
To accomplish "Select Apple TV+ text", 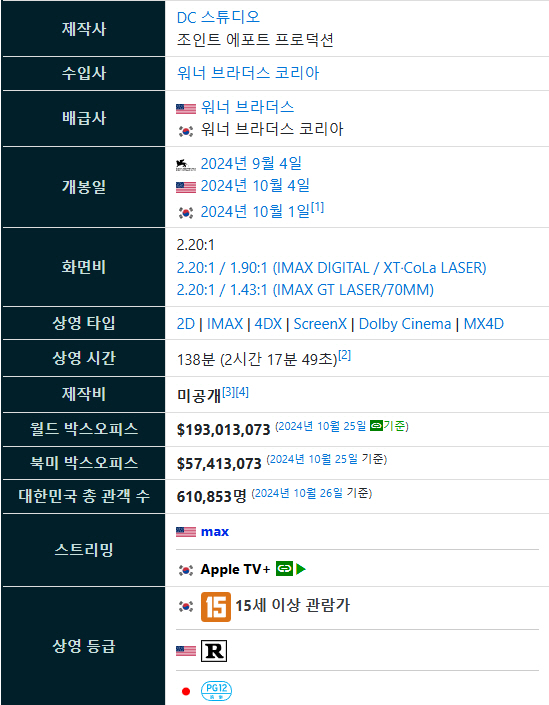I will (235, 569).
